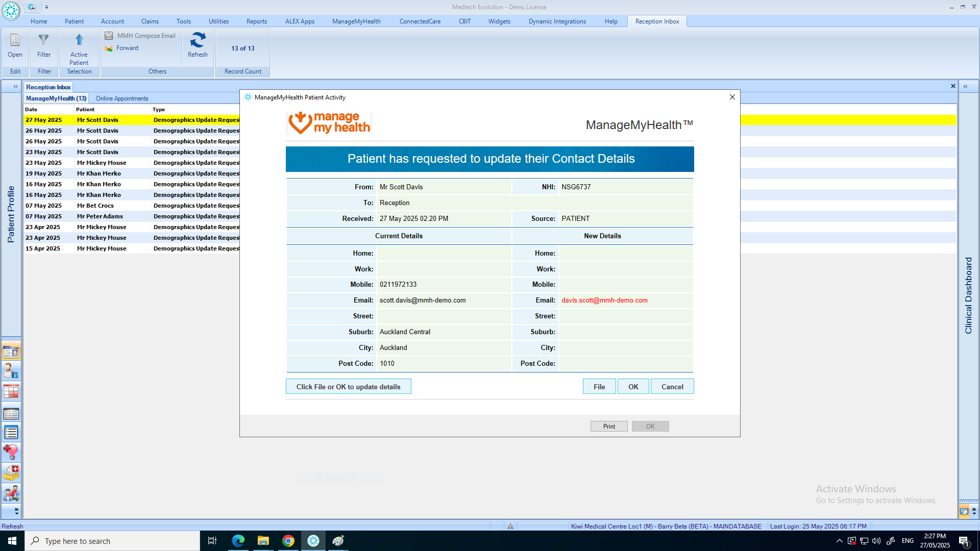Screen dimensions: 980x551
Task: Open patient info sidebar icon
Action: point(11,371)
